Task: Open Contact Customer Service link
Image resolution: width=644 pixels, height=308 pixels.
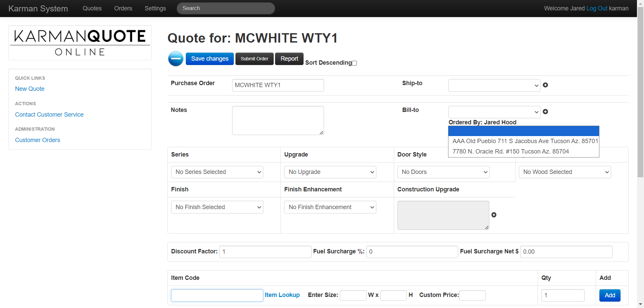Action: click(49, 115)
